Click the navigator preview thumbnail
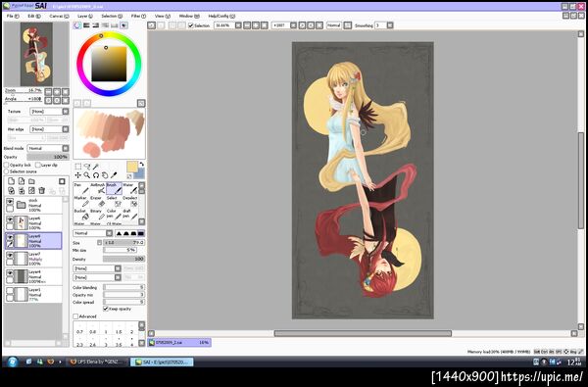 pyautogui.click(x=36, y=54)
